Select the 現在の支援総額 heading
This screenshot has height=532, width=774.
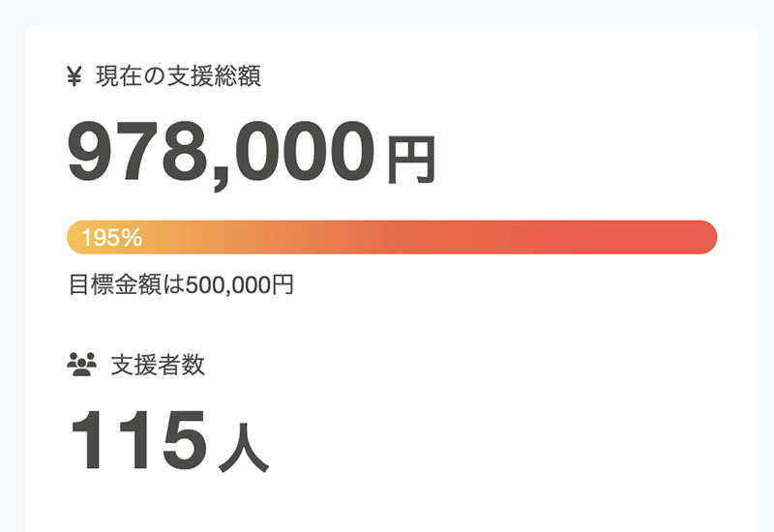pos(178,77)
